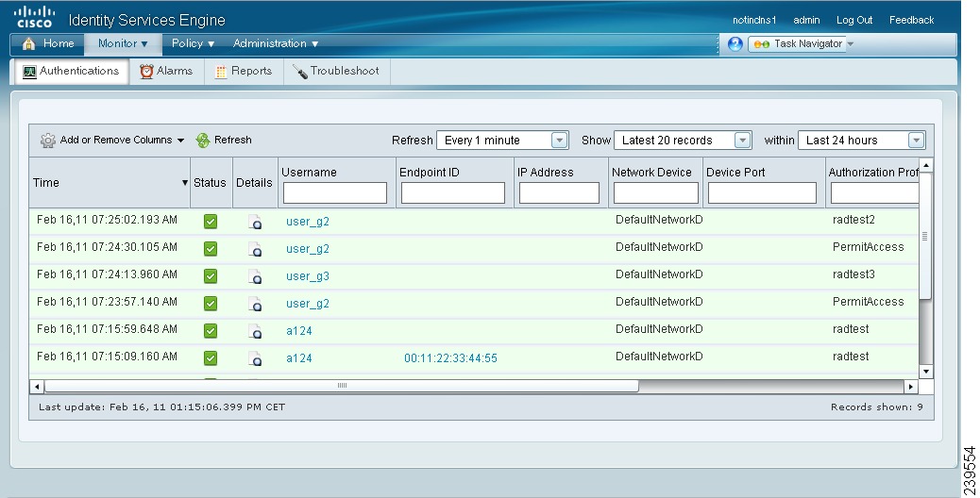Click green status check for 07:25:02.193 row
Viewport: 980px width, 498px height.
point(211,222)
